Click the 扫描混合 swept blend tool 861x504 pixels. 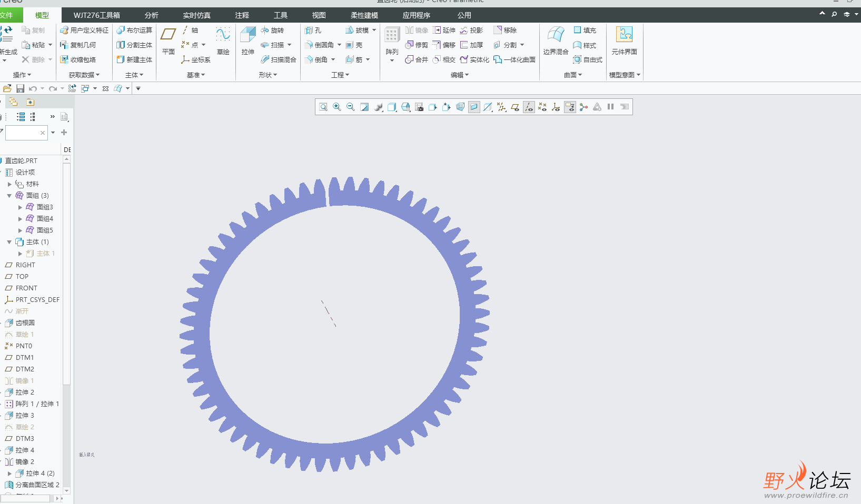pyautogui.click(x=279, y=60)
